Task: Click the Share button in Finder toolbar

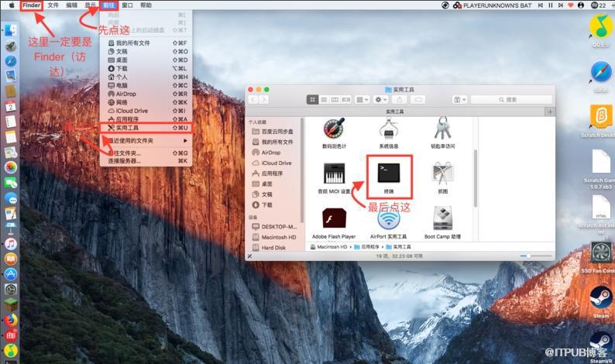Action: 399,100
